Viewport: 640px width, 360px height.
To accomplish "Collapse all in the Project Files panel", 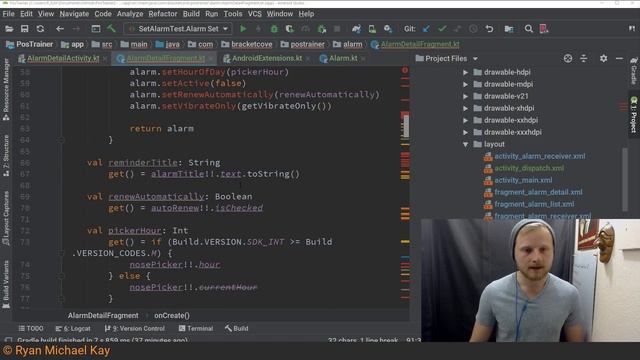I will pyautogui.click(x=584, y=58).
